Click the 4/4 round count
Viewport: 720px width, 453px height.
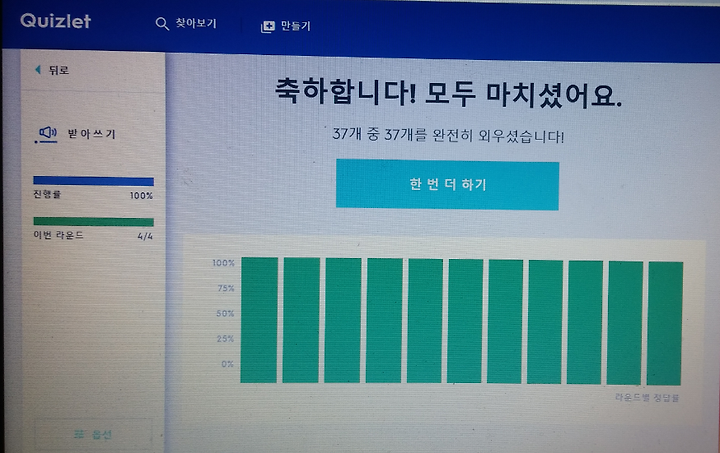point(145,236)
